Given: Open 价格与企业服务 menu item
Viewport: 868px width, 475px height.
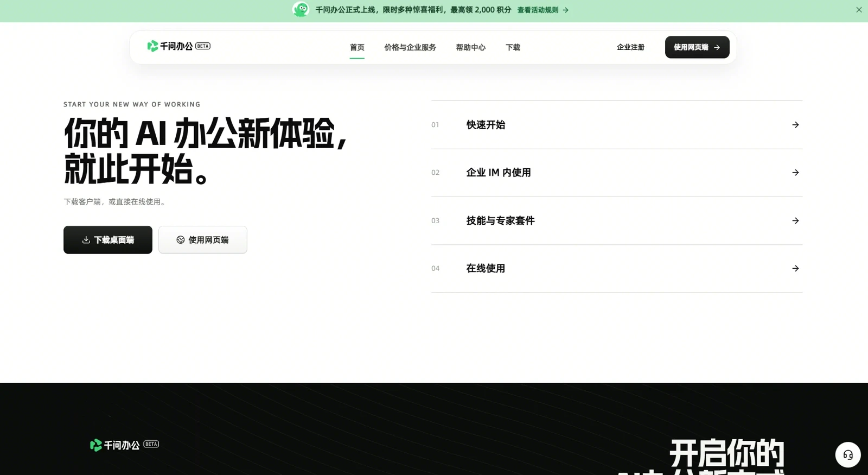Looking at the screenshot, I should (x=410, y=47).
